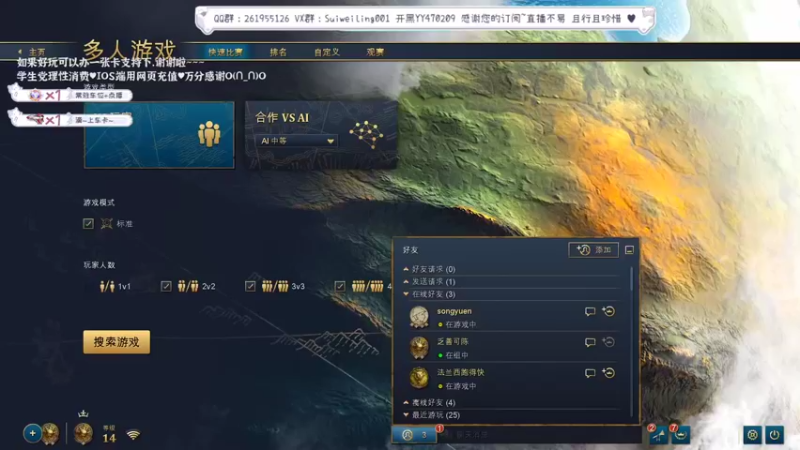Click the invite icon for 乏善可陈
The image size is (800, 450).
[x=608, y=342]
